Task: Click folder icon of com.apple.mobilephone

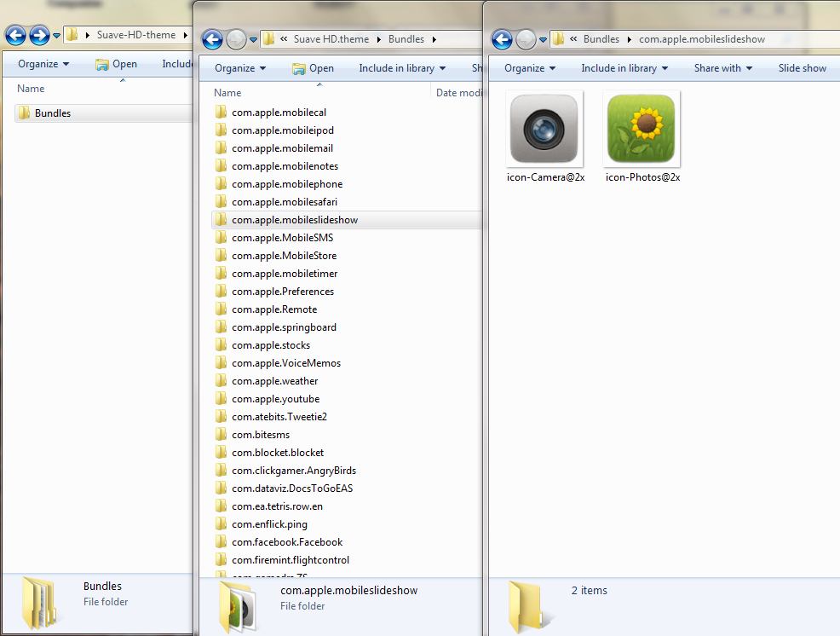Action: (x=221, y=184)
